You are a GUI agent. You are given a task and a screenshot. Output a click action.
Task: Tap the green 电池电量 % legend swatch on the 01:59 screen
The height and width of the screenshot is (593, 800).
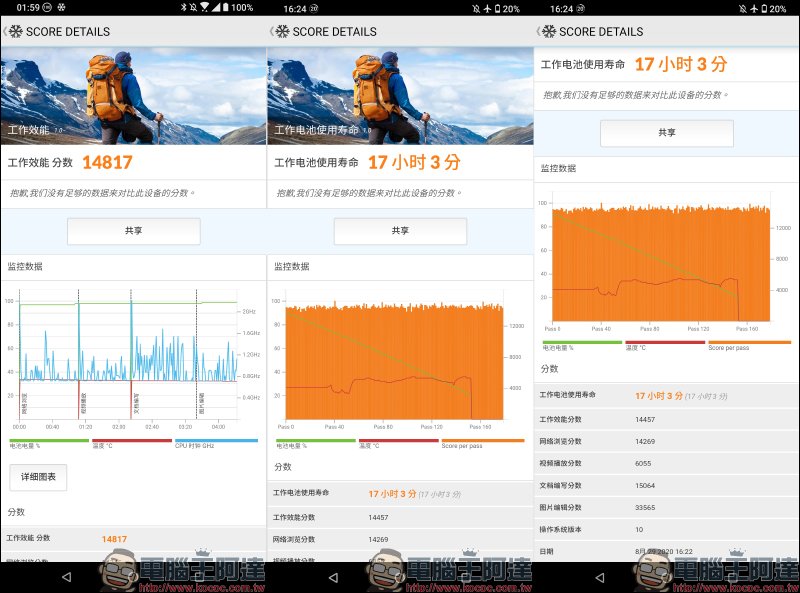(49, 440)
